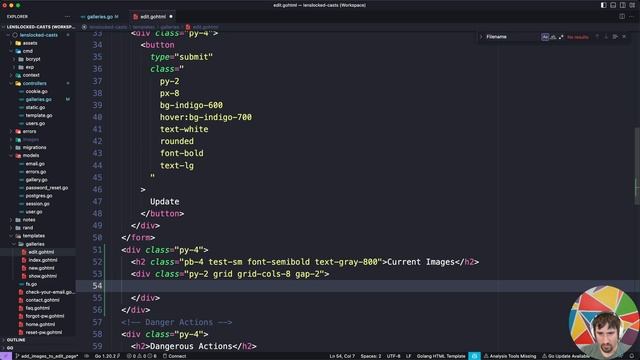Screen dimensions: 640x360
Task: Select the edit.gohtml editor tab
Action: tap(153, 17)
